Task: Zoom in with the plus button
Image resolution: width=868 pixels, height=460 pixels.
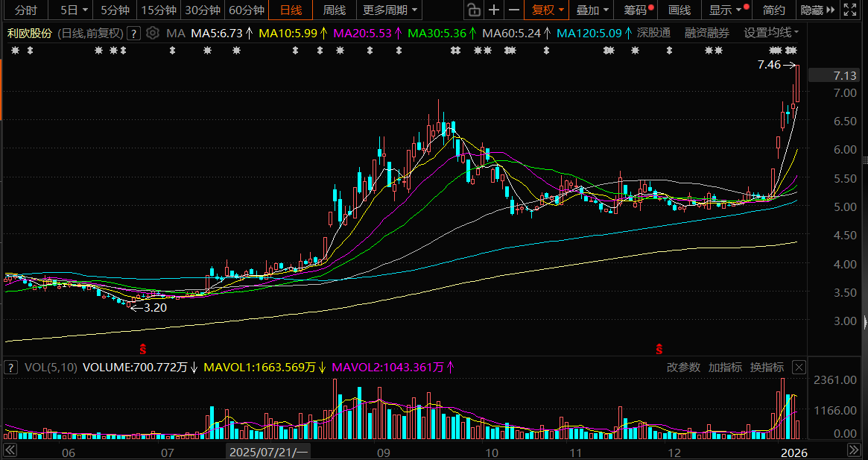Action: click(494, 10)
